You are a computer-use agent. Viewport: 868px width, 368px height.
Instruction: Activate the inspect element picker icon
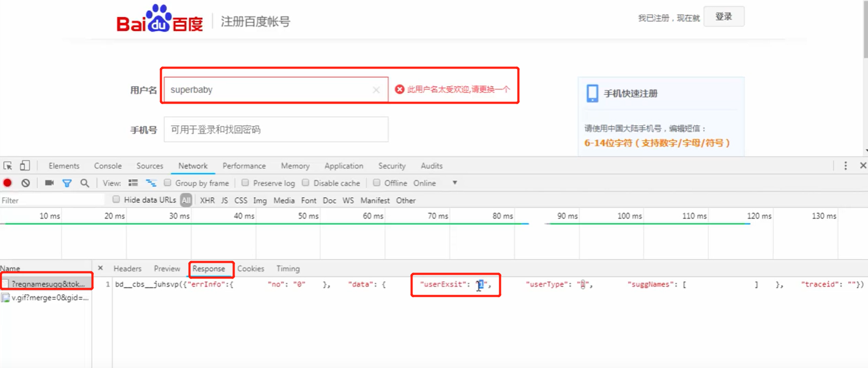(8, 166)
